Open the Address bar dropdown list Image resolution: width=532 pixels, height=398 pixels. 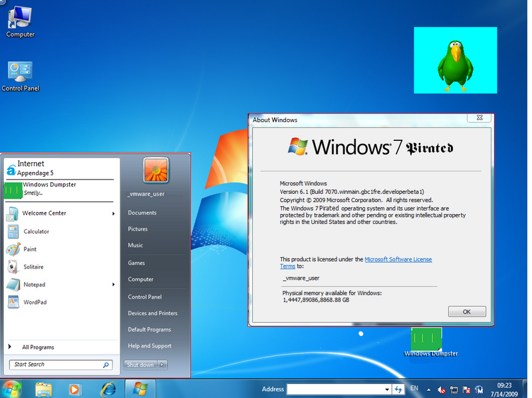pyautogui.click(x=386, y=389)
